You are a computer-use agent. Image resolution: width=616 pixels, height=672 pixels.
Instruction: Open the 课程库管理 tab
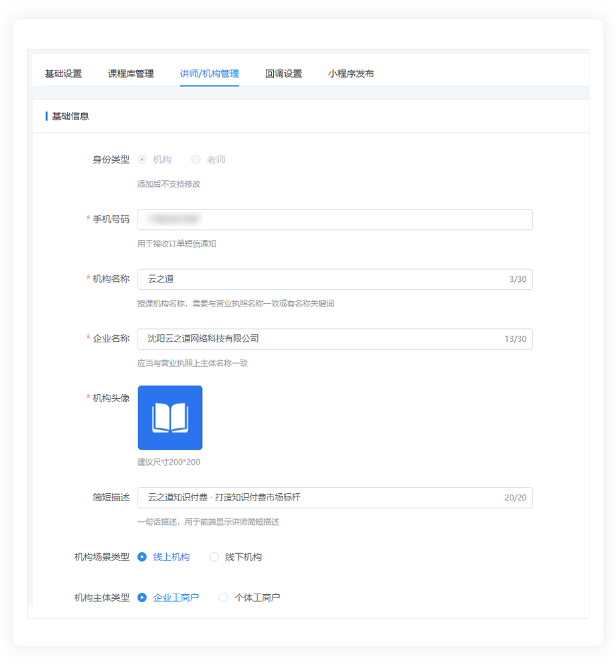pyautogui.click(x=130, y=74)
